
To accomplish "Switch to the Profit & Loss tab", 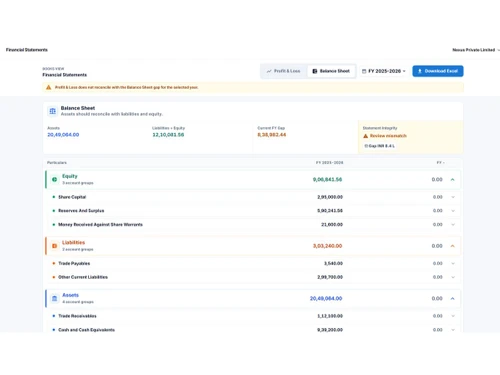I will [284, 71].
